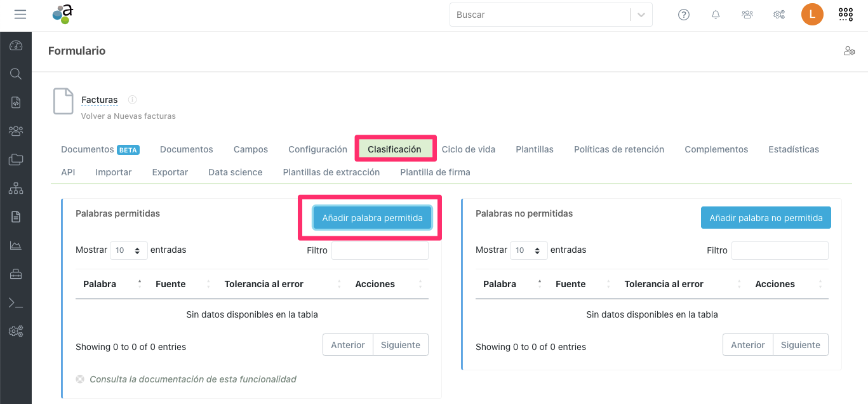This screenshot has height=404, width=868.
Task: Open Mostrar entries dropdown for Palabras permitidas
Action: pyautogui.click(x=128, y=250)
